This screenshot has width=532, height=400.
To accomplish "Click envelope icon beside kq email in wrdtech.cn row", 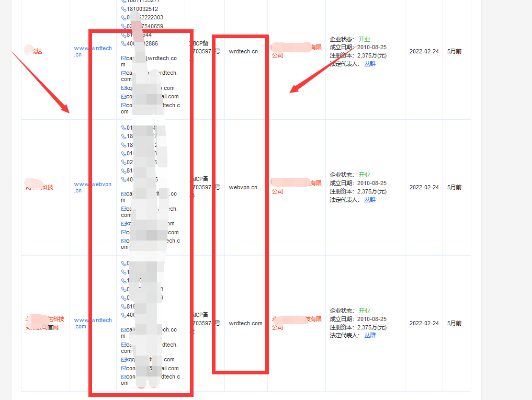I will coord(124,88).
